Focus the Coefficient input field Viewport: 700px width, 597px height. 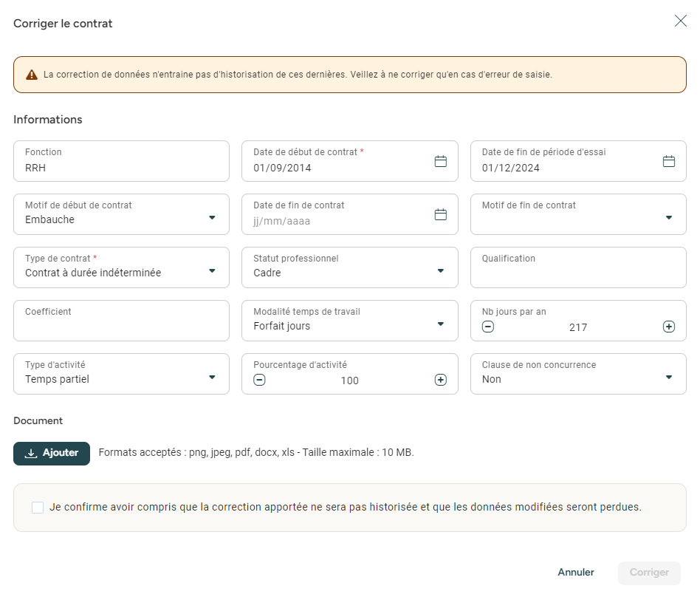point(121,326)
